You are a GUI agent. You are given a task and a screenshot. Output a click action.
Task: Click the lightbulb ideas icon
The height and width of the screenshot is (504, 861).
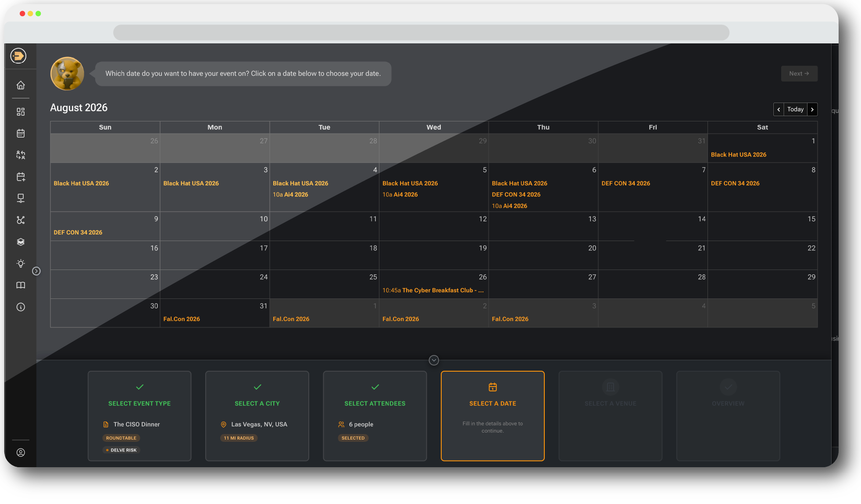pyautogui.click(x=20, y=263)
